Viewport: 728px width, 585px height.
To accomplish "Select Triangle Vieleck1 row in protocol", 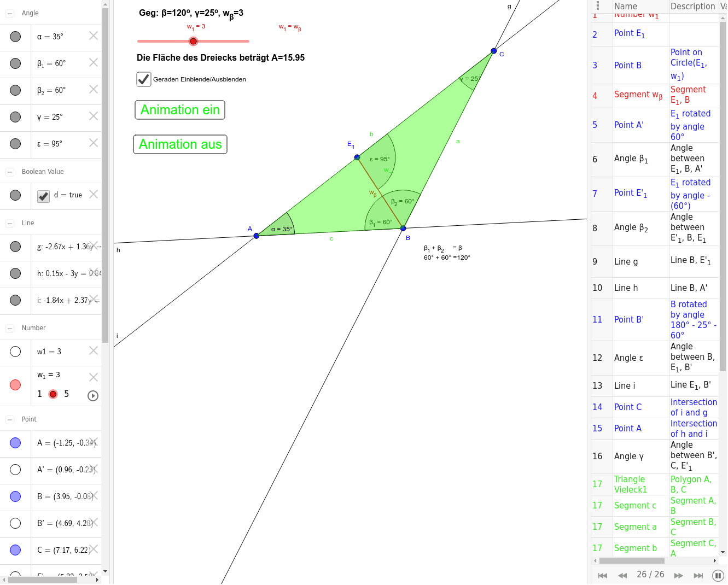I will (x=655, y=484).
